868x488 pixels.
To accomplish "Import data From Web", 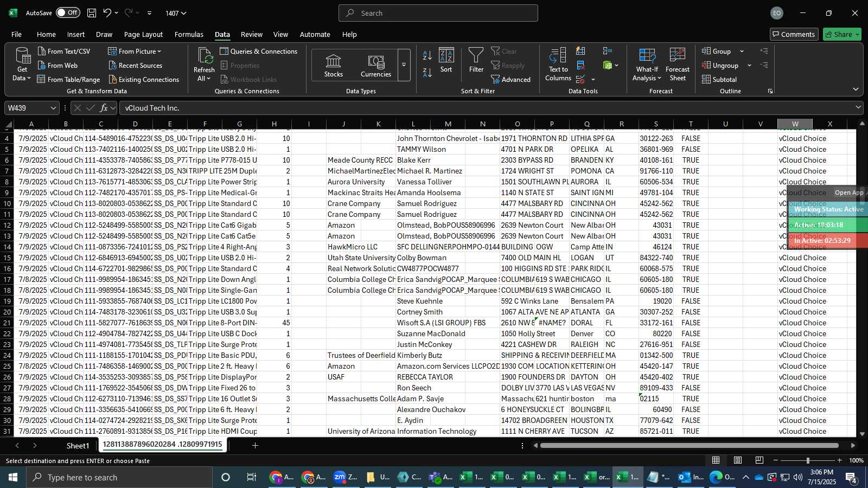I will point(58,65).
